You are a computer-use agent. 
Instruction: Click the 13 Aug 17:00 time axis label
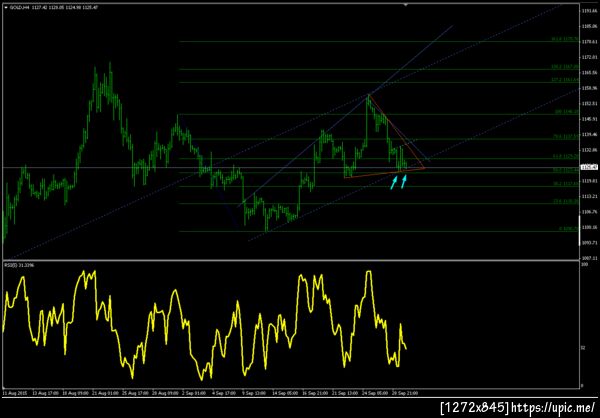[45, 393]
